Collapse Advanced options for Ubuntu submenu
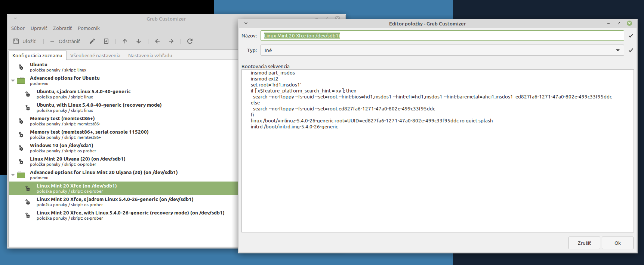The image size is (644, 265). click(13, 80)
